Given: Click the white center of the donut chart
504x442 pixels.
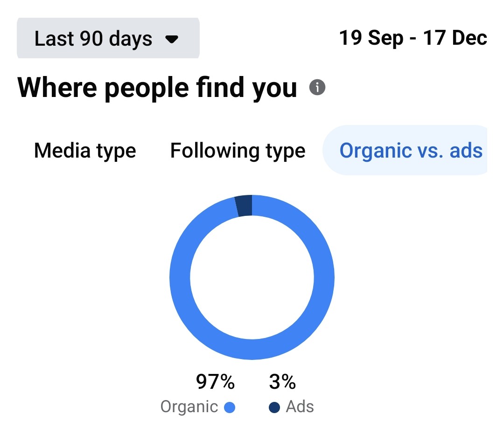Looking at the screenshot, I should pos(252,277).
